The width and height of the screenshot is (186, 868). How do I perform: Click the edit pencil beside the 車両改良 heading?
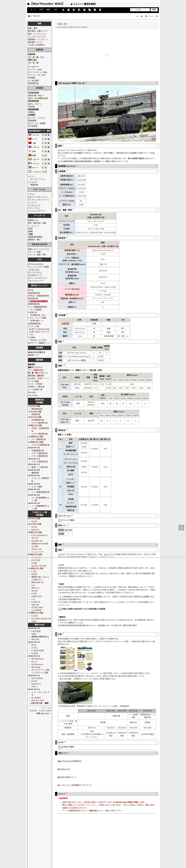tap(67, 430)
